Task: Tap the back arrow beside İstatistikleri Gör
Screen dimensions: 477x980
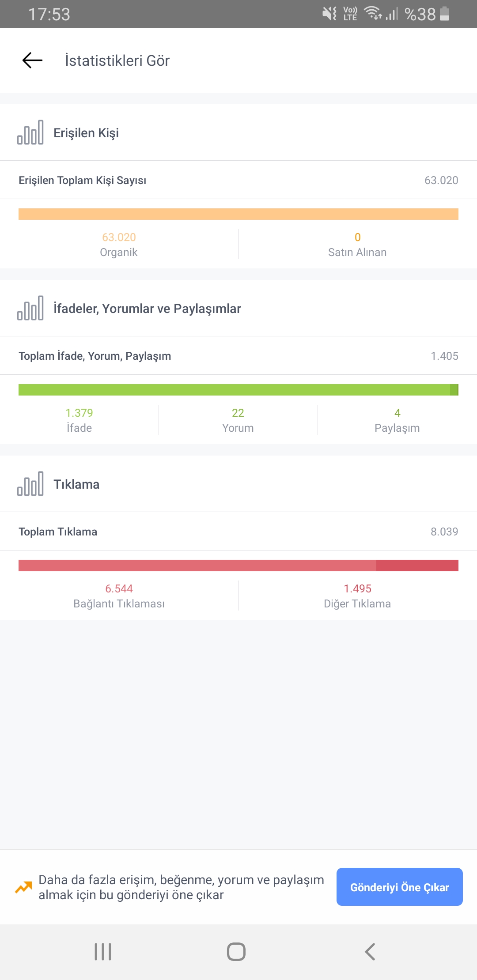Action: [x=32, y=60]
